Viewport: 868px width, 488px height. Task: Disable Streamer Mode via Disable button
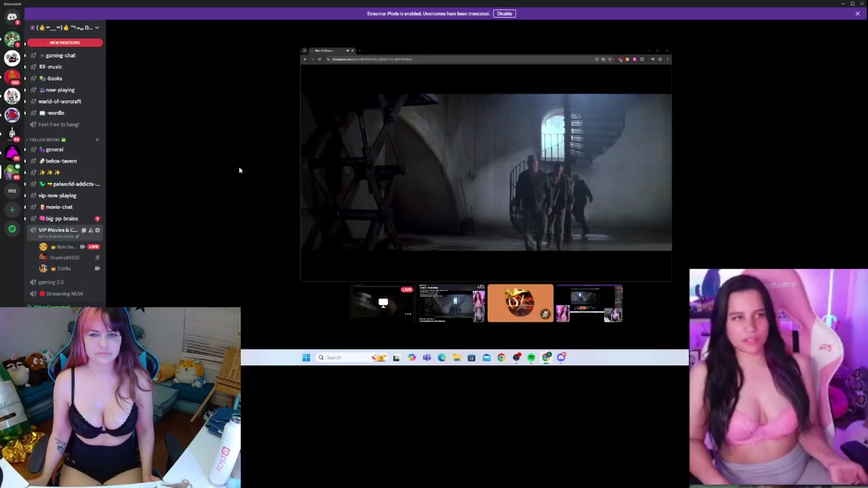coord(505,14)
